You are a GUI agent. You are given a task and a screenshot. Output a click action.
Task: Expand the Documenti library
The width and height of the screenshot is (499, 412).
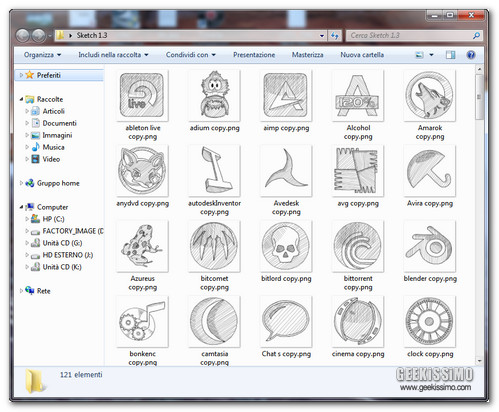tap(27, 123)
